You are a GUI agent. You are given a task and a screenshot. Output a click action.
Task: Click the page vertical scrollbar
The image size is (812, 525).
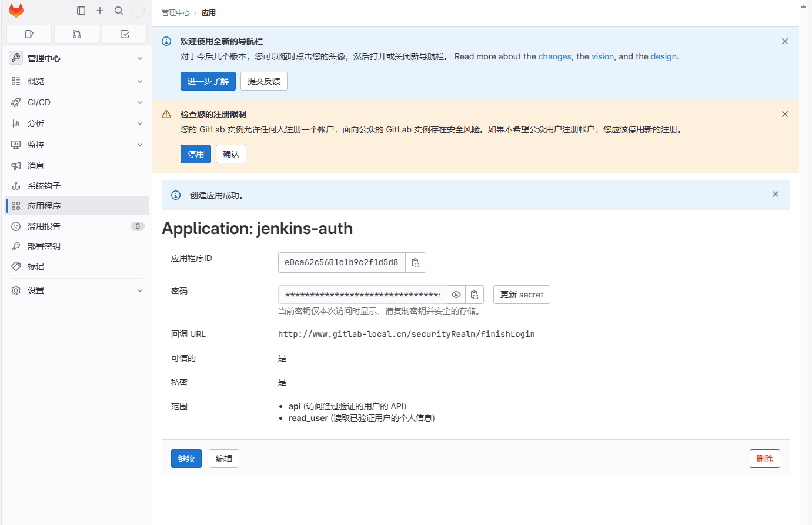tap(804, 262)
